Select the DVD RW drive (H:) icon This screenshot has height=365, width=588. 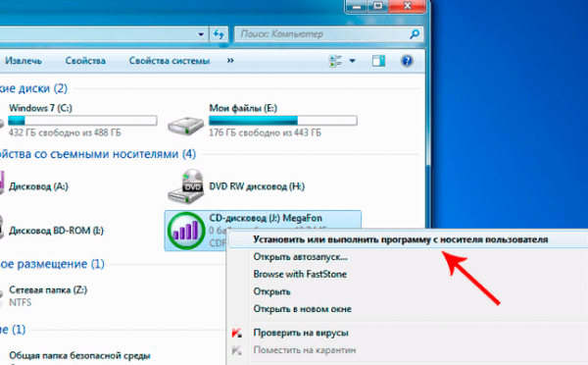(x=186, y=186)
